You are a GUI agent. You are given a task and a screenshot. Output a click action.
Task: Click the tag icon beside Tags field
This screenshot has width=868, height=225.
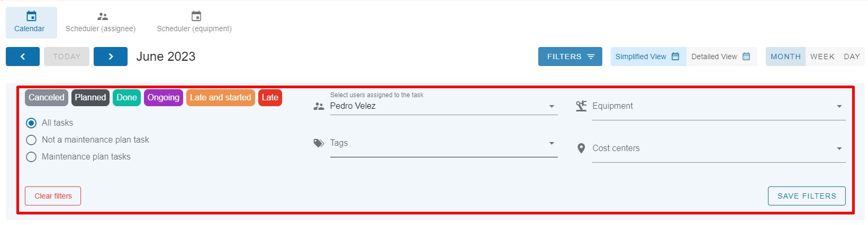pos(319,143)
